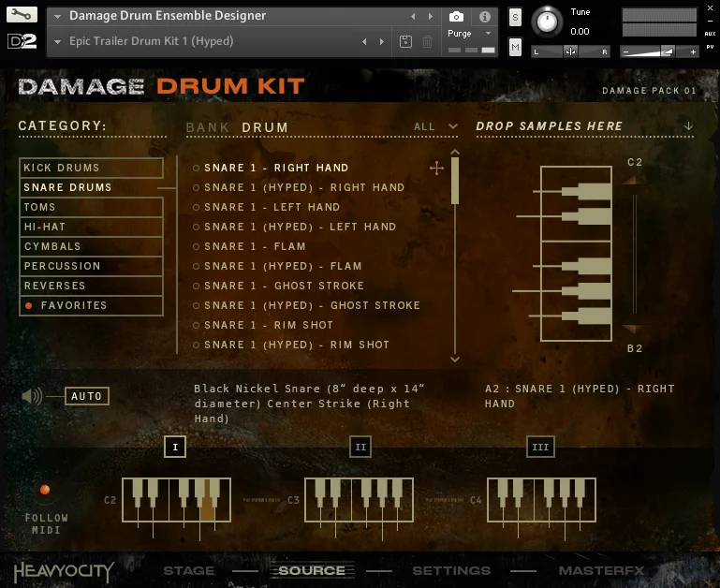Click Snare 1 (Hyped) - Right Hand sample
The height and width of the screenshot is (588, 720).
304,187
